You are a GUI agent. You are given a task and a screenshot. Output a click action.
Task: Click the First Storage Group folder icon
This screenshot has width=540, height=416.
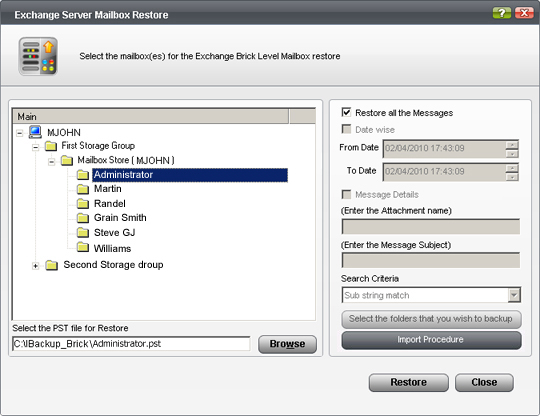click(51, 146)
